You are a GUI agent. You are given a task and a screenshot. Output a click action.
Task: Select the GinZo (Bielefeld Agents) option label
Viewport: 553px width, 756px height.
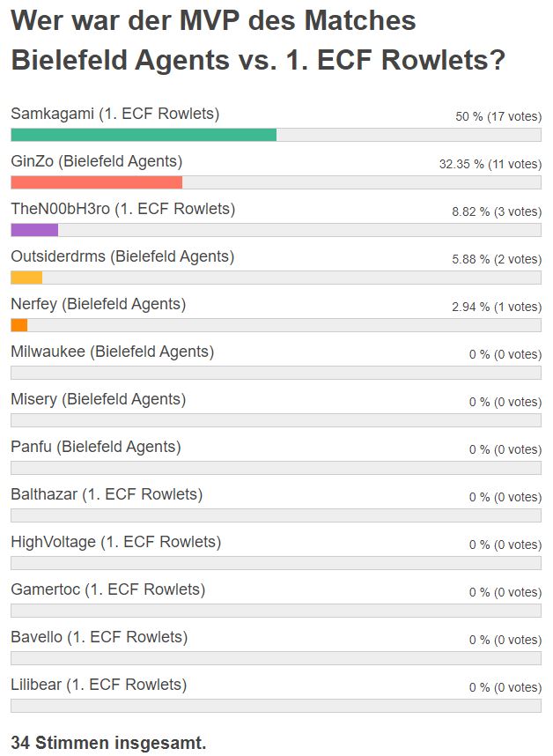tap(97, 161)
